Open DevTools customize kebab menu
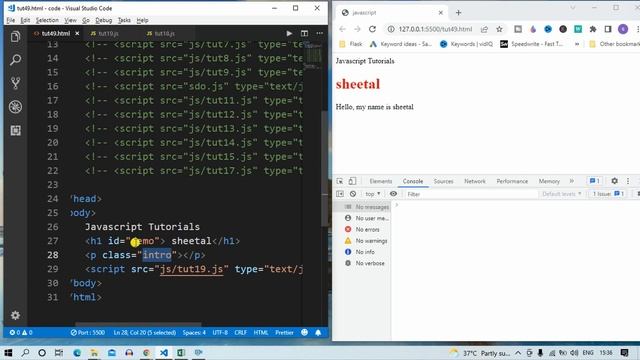Viewport: 640px width, 360px height. tap(628, 181)
